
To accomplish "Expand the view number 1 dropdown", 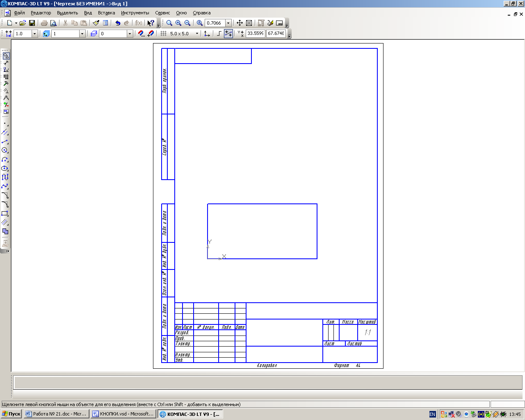I will (82, 34).
